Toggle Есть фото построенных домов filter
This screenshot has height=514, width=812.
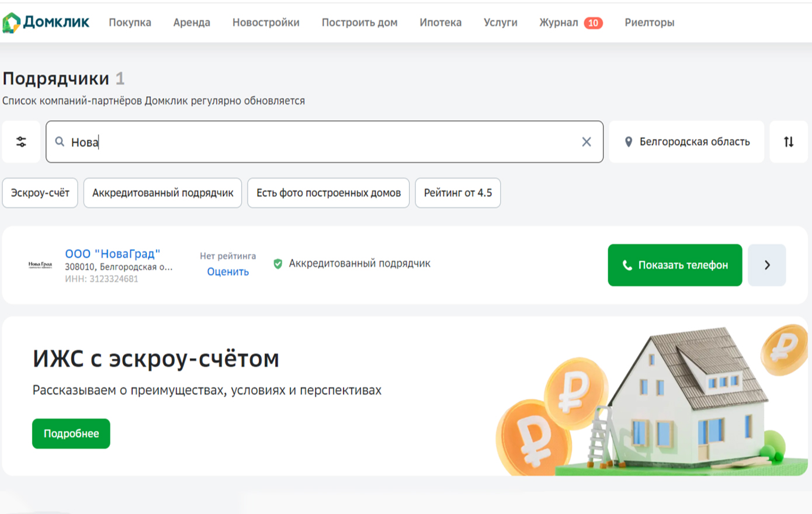pyautogui.click(x=328, y=193)
